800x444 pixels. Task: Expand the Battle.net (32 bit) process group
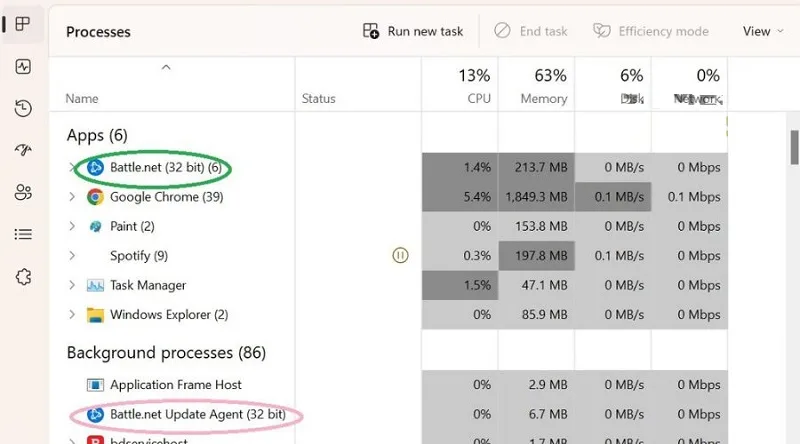(x=72, y=167)
